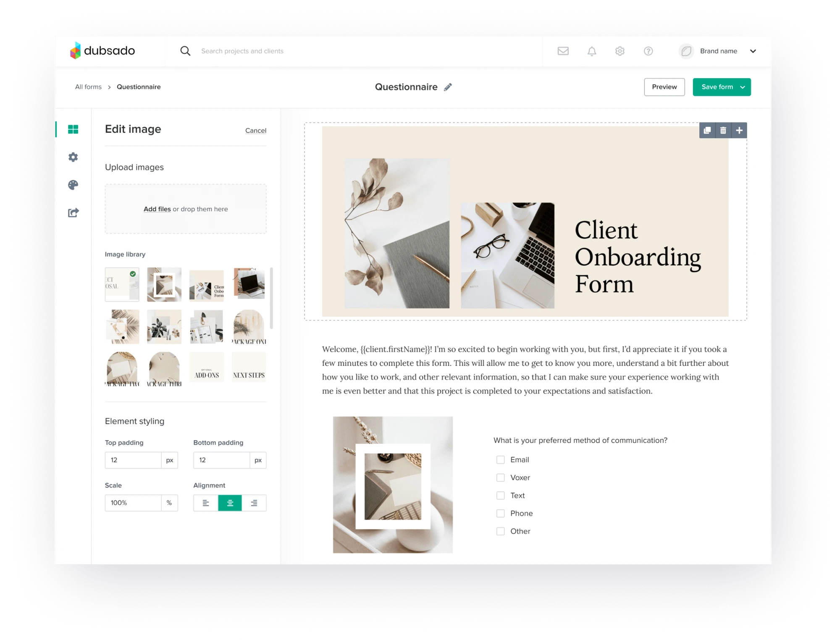Click the Preview button

[x=664, y=87]
